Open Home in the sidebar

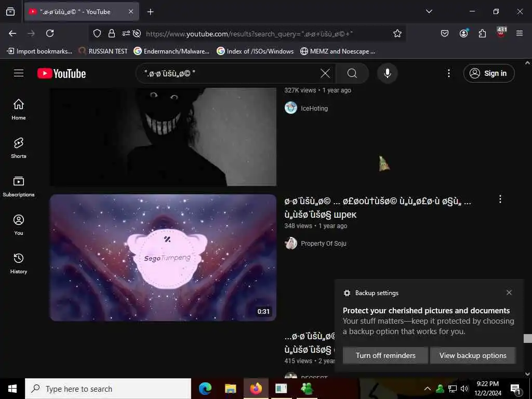19,109
